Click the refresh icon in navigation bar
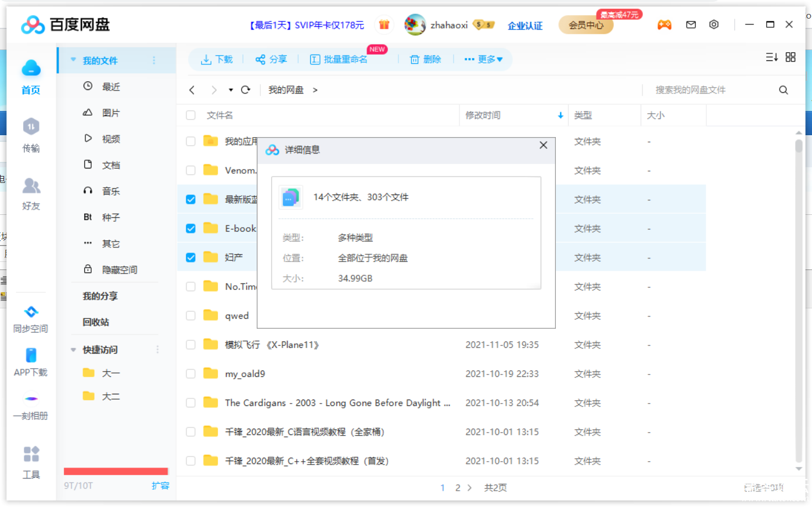812x507 pixels. tap(246, 89)
